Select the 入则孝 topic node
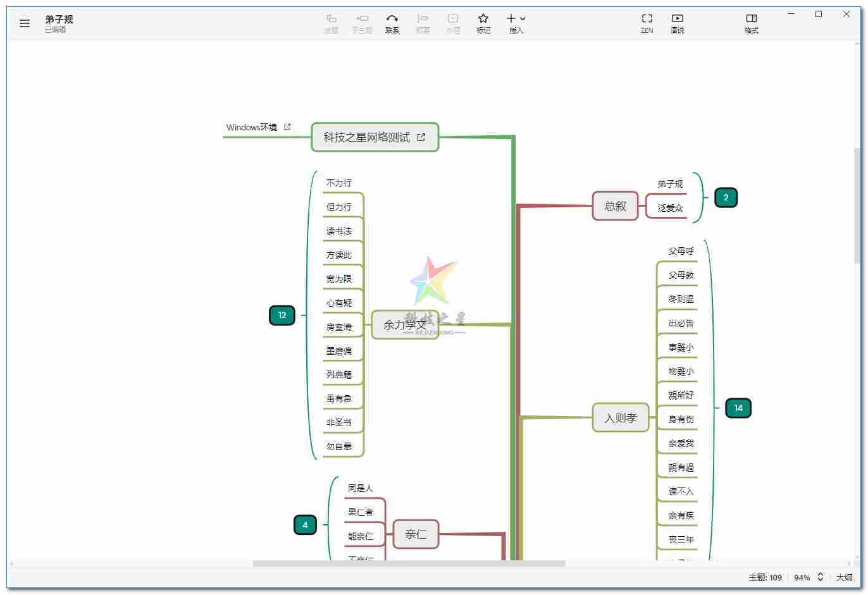The height and width of the screenshot is (595, 868). coord(620,418)
